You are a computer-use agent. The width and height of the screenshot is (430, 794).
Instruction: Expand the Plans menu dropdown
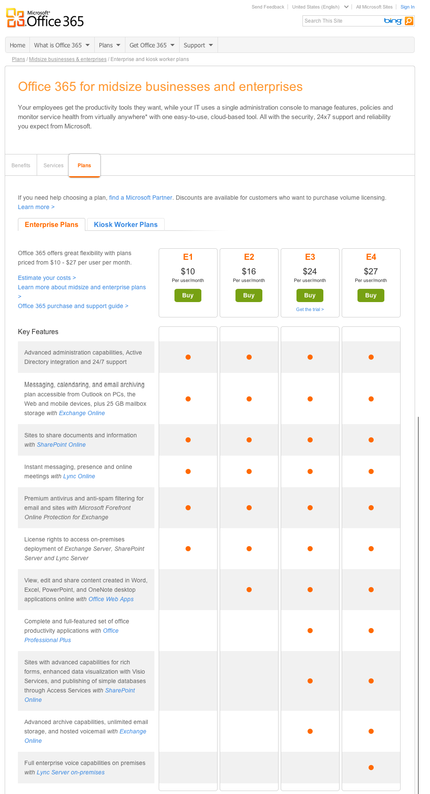point(109,45)
